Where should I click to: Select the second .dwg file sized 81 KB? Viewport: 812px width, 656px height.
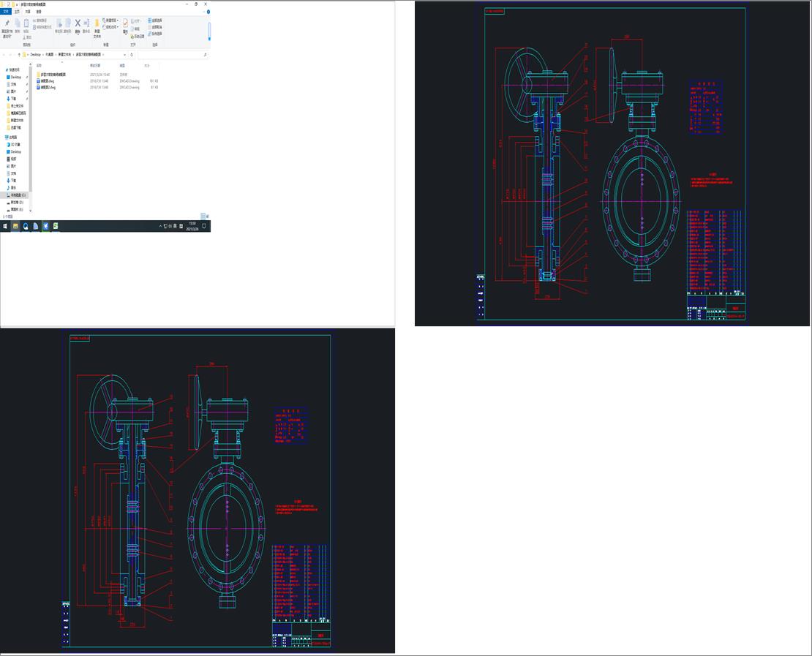(46, 88)
